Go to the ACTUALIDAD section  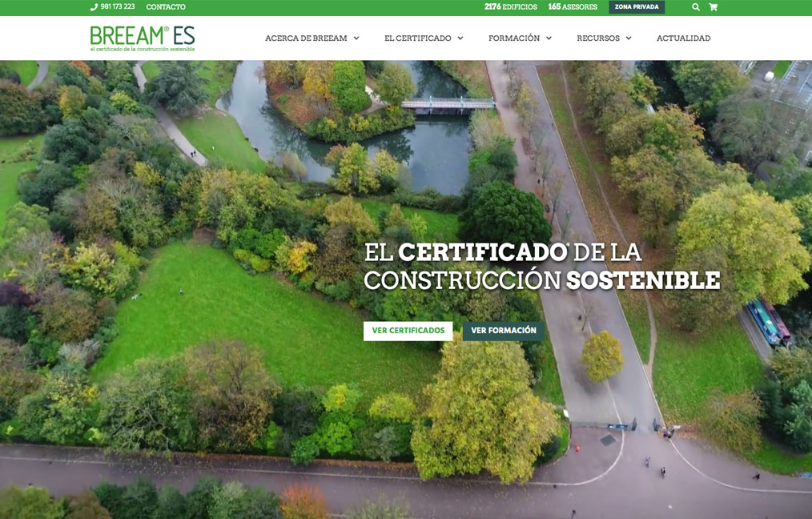coord(684,38)
